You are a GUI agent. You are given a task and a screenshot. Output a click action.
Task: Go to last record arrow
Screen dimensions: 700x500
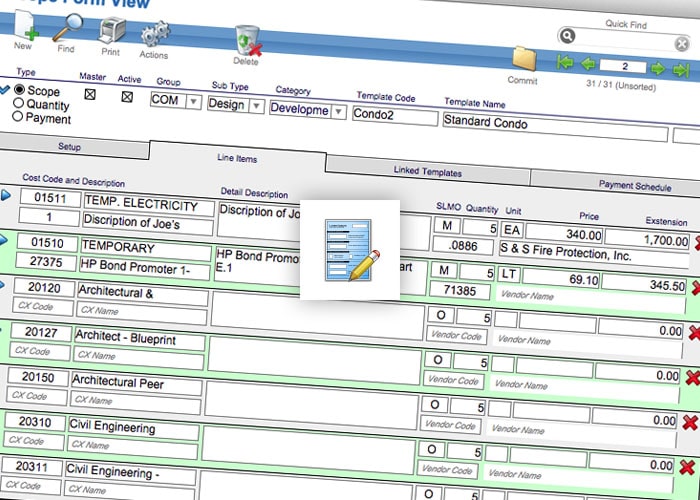681,70
